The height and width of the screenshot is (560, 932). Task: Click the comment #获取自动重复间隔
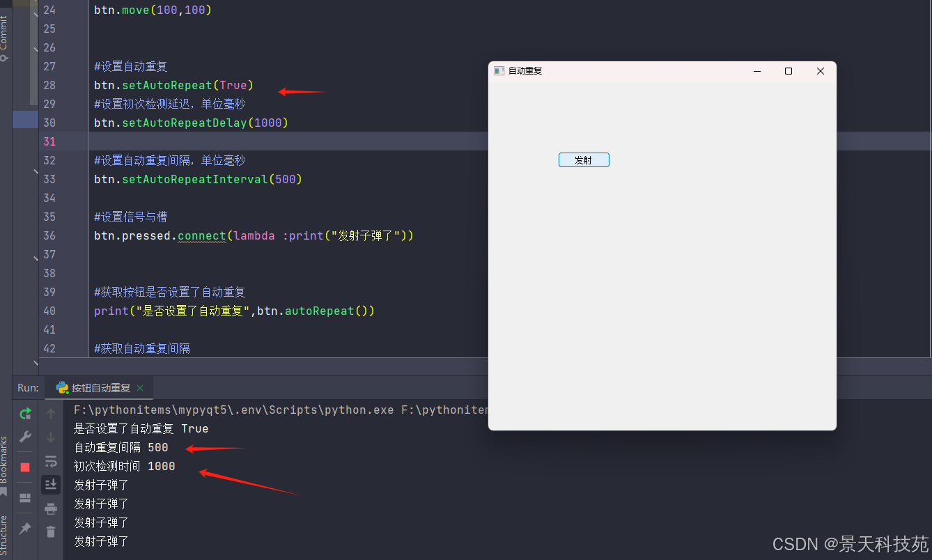142,348
